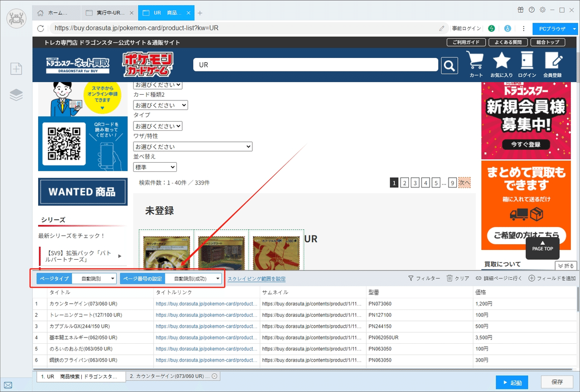
Task: Go to results page 9
Action: [x=452, y=182]
